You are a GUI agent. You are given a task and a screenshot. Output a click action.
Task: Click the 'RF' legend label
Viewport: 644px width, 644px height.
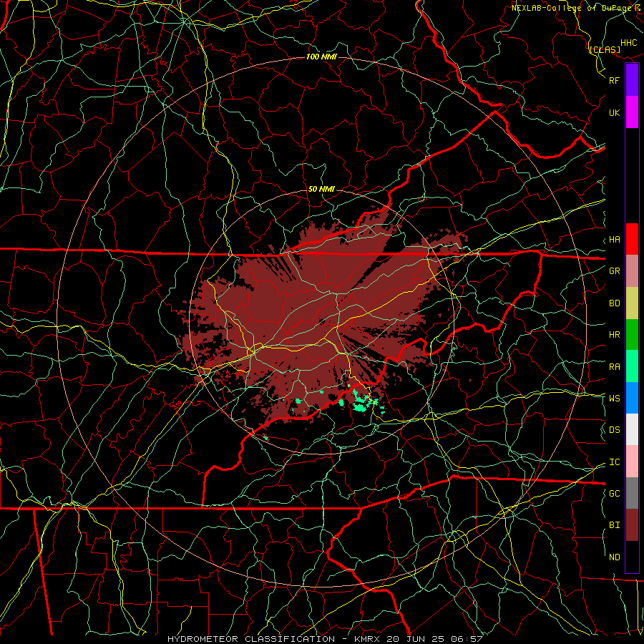tap(614, 80)
